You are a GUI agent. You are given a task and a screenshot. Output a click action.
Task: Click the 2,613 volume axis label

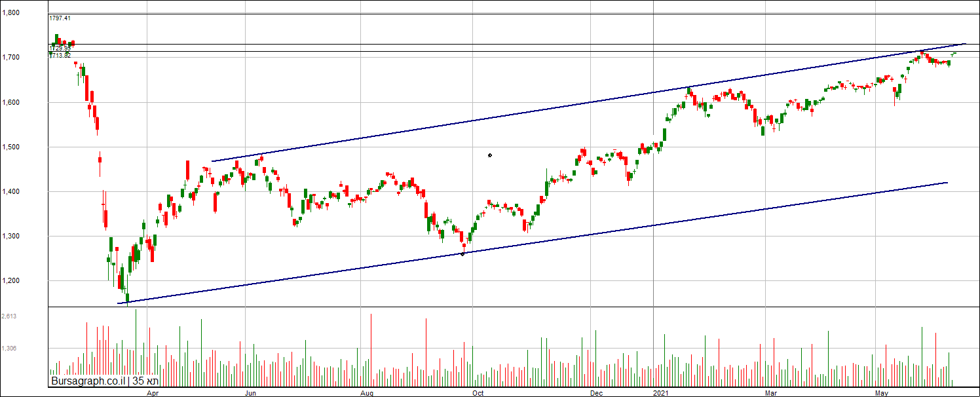click(9, 316)
